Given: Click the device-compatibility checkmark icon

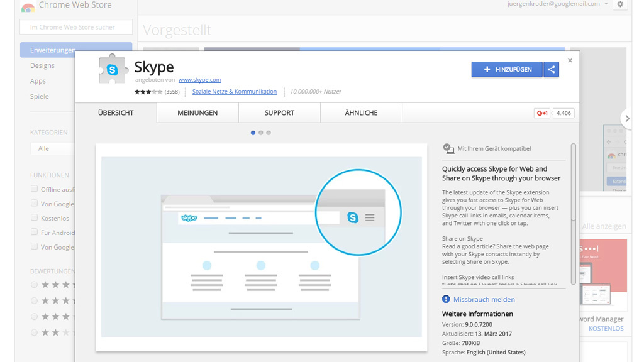Looking at the screenshot, I should (x=448, y=148).
